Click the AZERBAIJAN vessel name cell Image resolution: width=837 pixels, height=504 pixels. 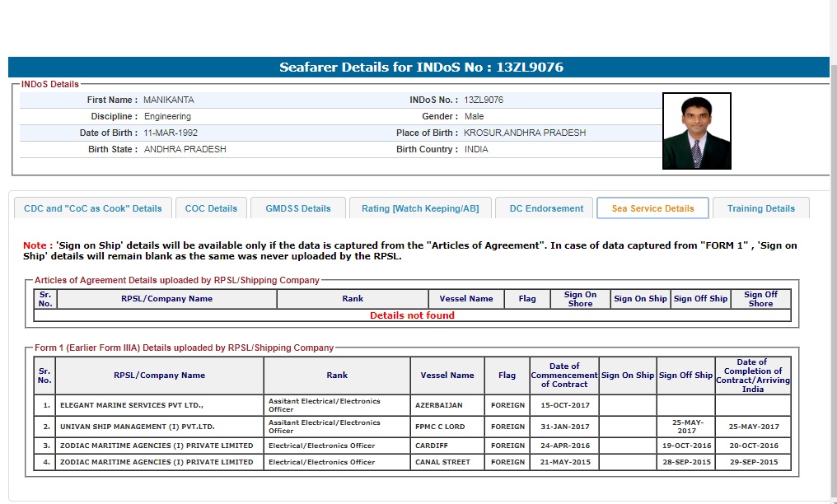(440, 405)
